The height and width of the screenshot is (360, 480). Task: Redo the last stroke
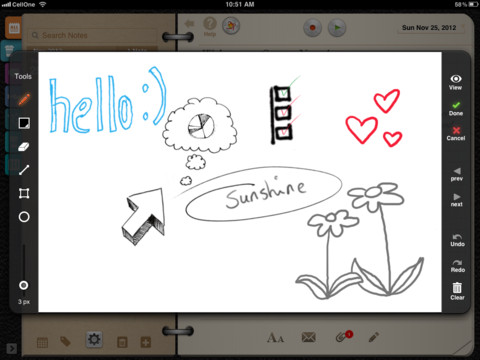point(458,266)
